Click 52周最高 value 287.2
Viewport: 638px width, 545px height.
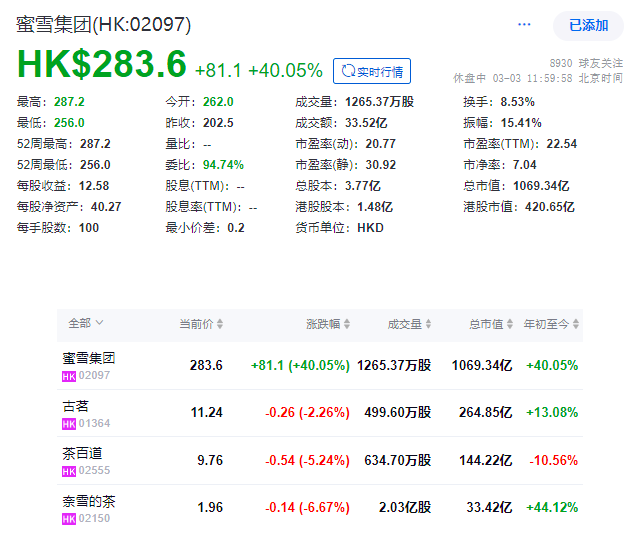tap(95, 144)
